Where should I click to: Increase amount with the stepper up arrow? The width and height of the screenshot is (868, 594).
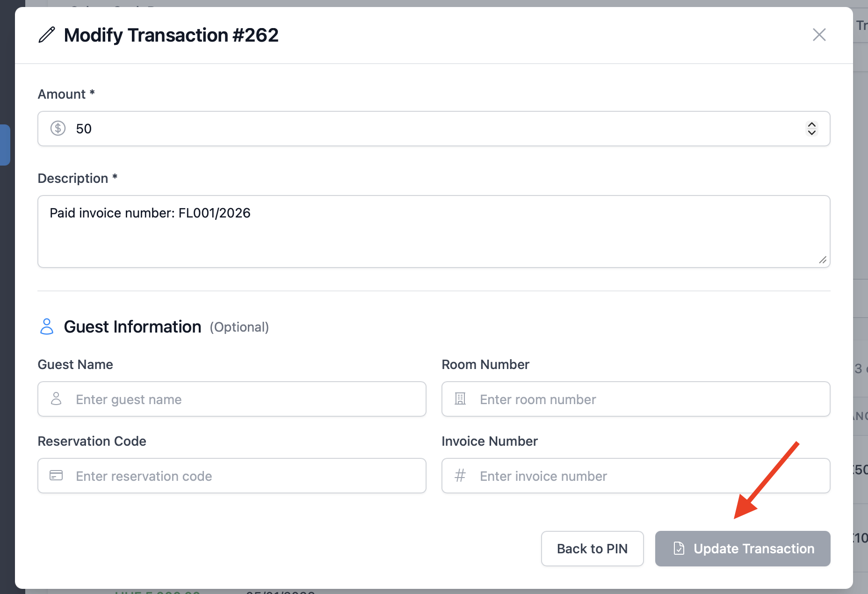click(812, 124)
